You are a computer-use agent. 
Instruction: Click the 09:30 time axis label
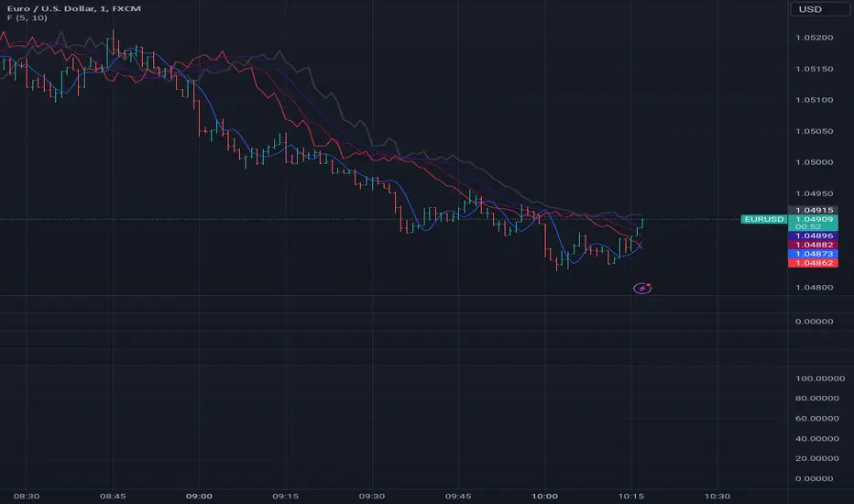tap(372, 495)
